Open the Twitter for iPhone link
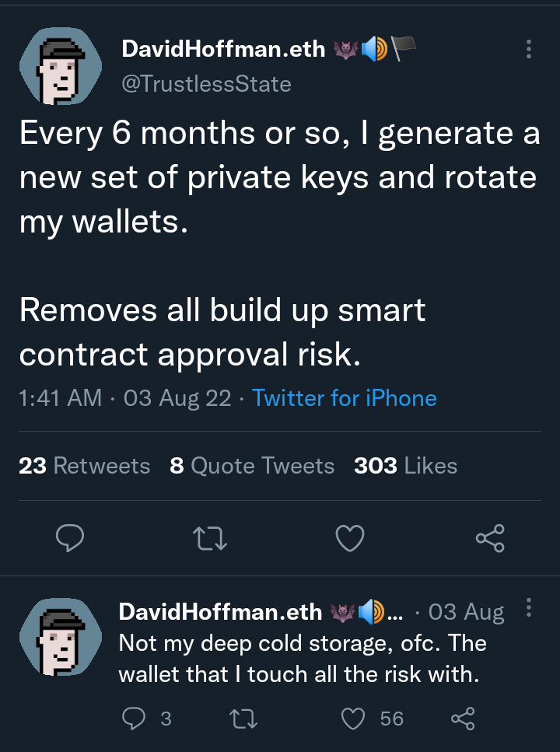 click(345, 398)
